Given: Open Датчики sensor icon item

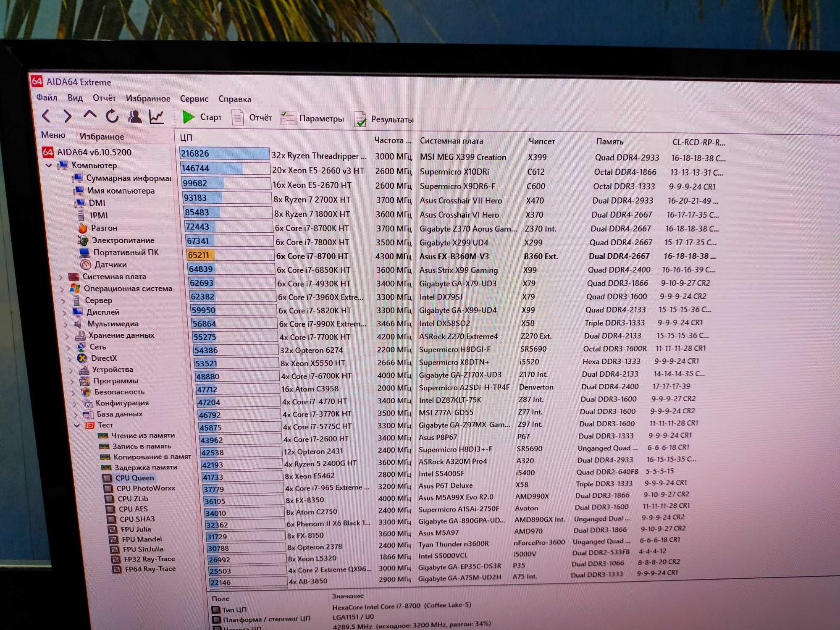Looking at the screenshot, I should 86,265.
